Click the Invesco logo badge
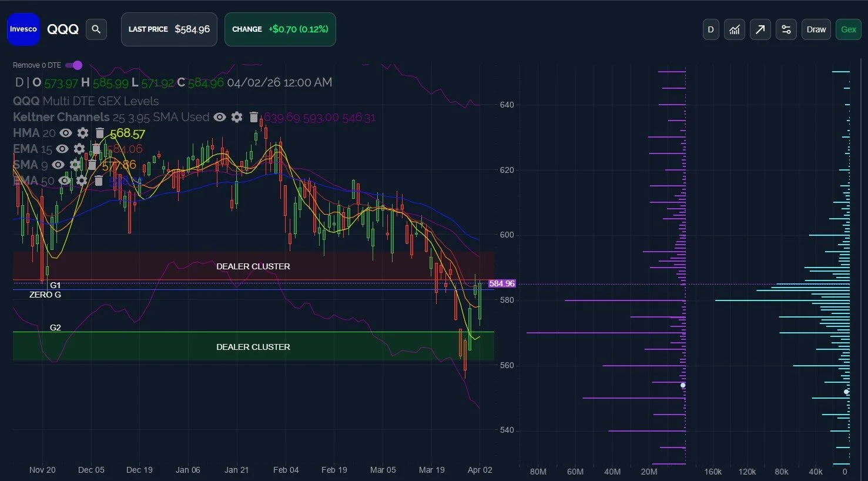 coord(24,29)
